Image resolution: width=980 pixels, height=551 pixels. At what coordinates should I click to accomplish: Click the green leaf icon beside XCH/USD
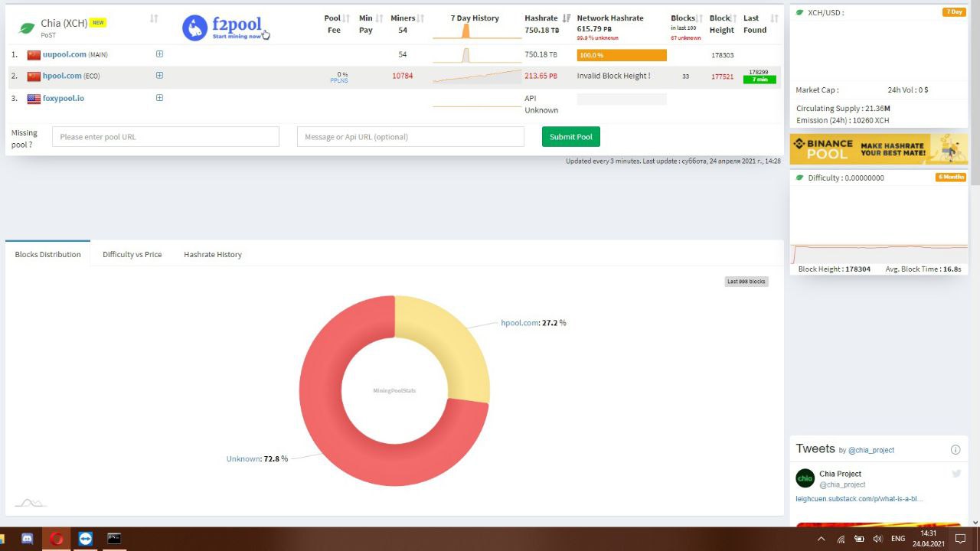[x=801, y=12]
